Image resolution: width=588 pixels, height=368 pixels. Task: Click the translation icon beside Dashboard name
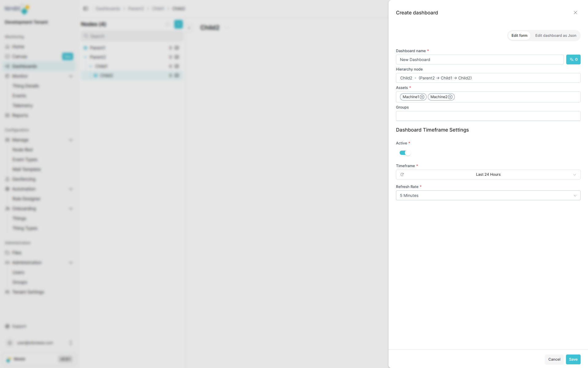[x=573, y=59]
